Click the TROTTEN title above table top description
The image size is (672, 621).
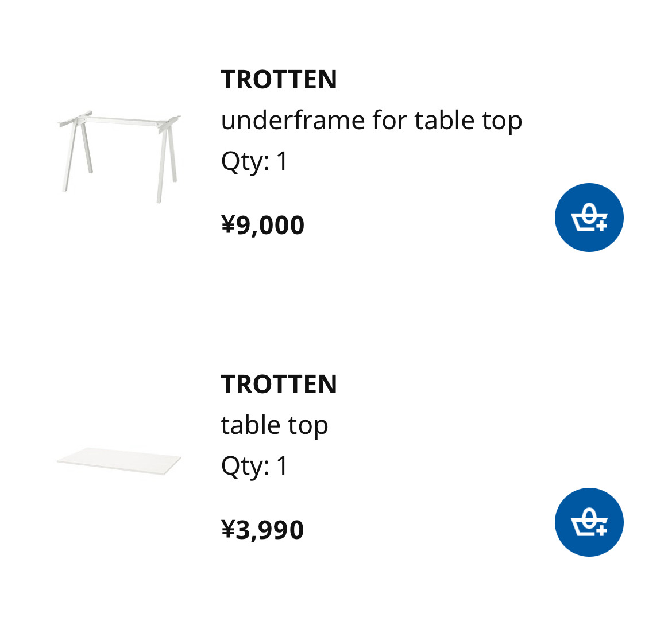coord(279,385)
